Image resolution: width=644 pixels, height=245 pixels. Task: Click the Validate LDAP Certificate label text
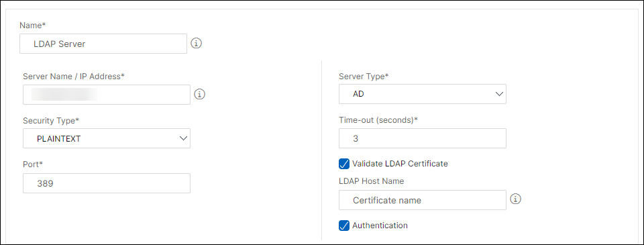400,164
